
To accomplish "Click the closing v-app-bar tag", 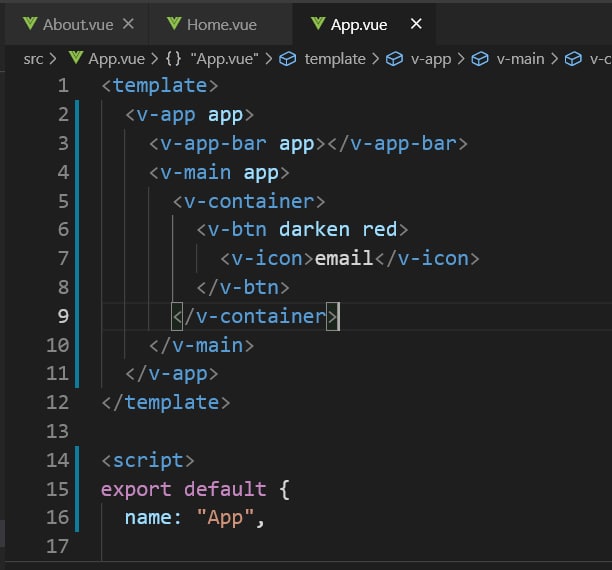I will point(397,143).
